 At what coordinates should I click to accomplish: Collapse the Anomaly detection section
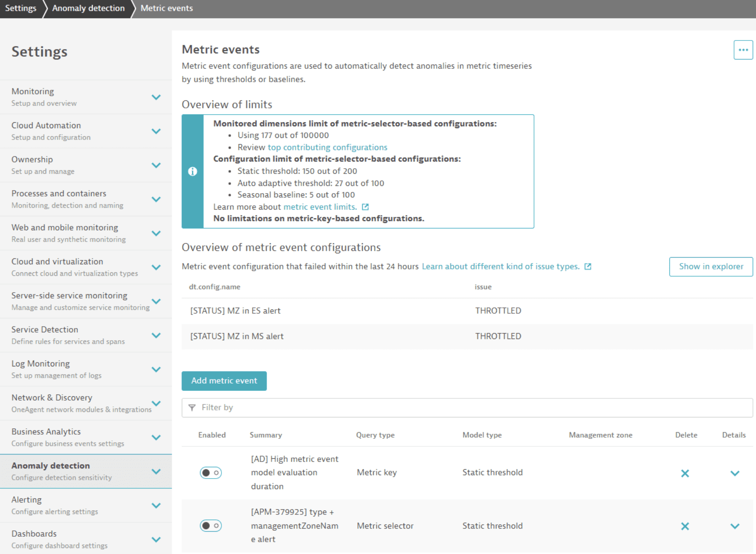coord(156,471)
